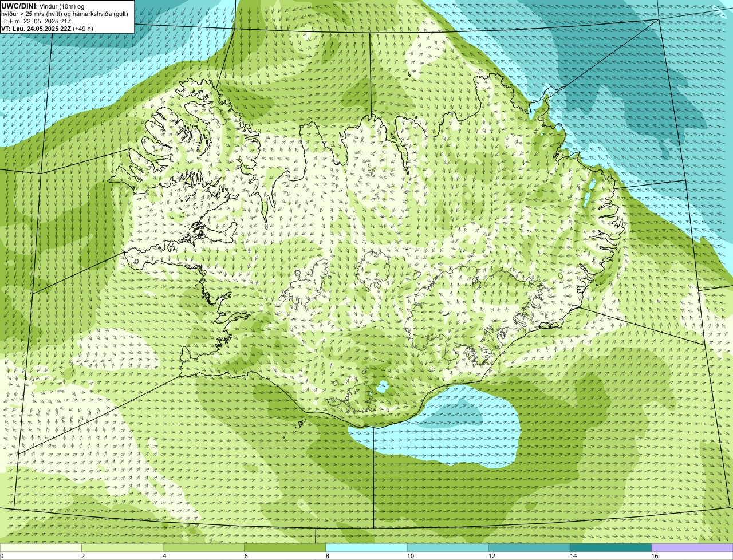The width and height of the screenshot is (733, 560).
Task: Click the legend scale label "8"
Action: pos(327,556)
